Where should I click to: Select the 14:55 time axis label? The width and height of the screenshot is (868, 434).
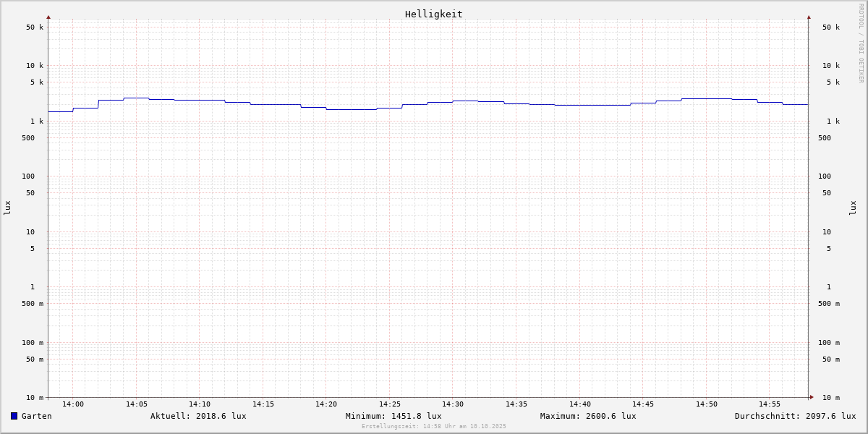tap(770, 404)
